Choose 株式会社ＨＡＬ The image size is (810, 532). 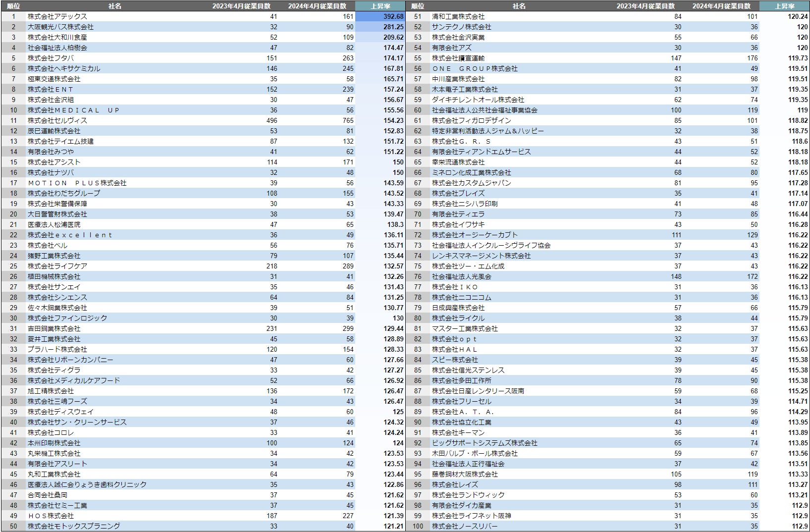coord(455,349)
